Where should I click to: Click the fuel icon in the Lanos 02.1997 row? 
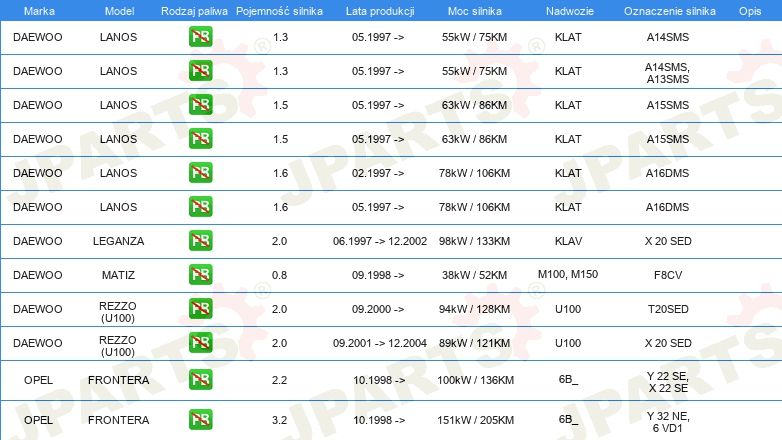coord(200,173)
